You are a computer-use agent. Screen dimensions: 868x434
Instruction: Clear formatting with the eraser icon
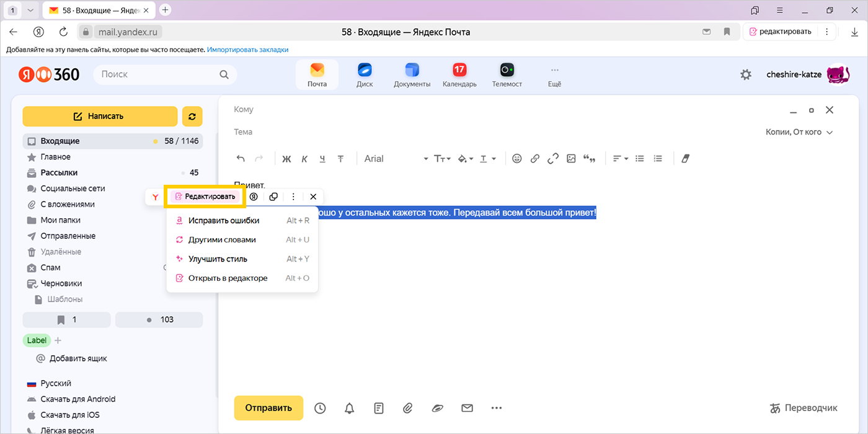[685, 159]
